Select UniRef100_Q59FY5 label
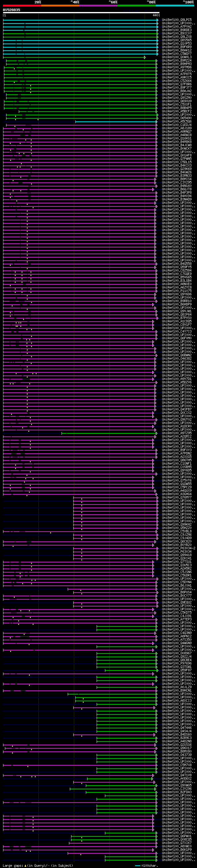The width and height of the screenshot is (197, 868). [177, 267]
